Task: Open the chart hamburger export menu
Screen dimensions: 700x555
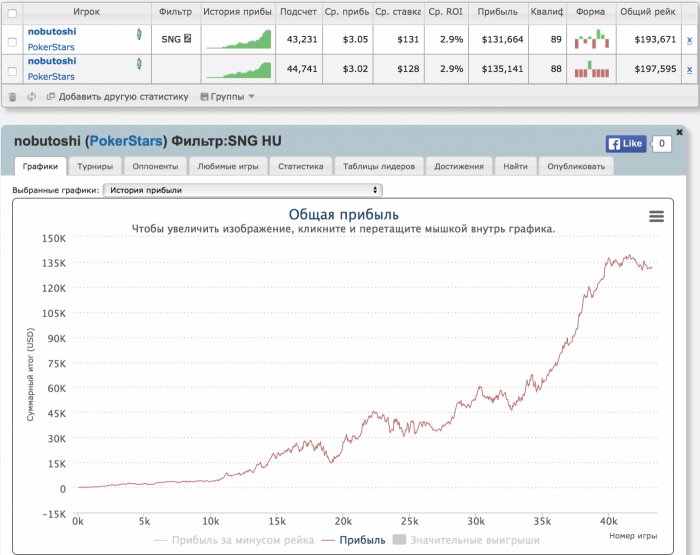Action: pos(656,217)
